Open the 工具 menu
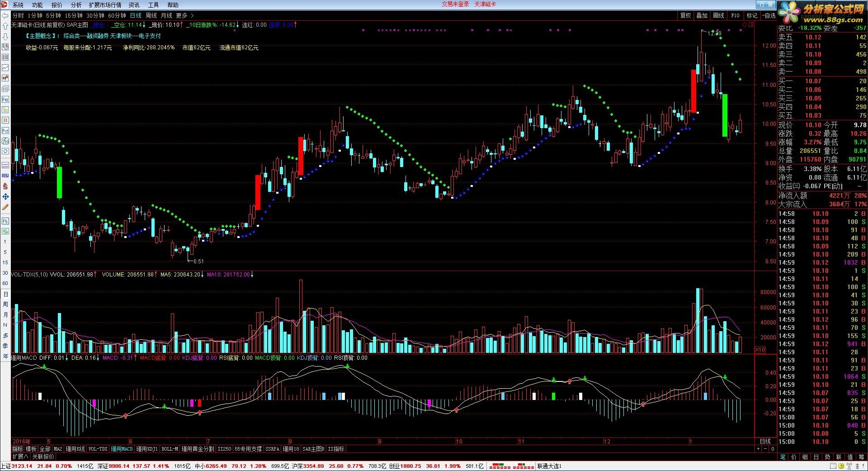Viewport: 868px width, 471px height. (153, 5)
